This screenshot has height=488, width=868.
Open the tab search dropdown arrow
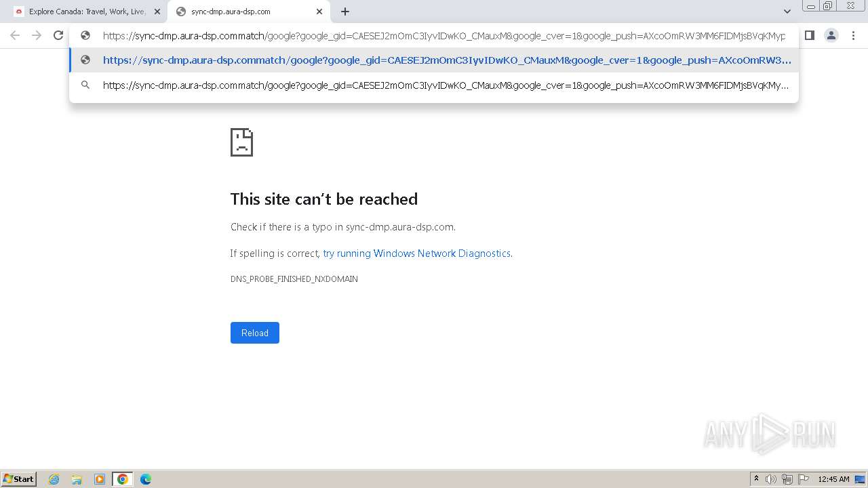pos(787,12)
